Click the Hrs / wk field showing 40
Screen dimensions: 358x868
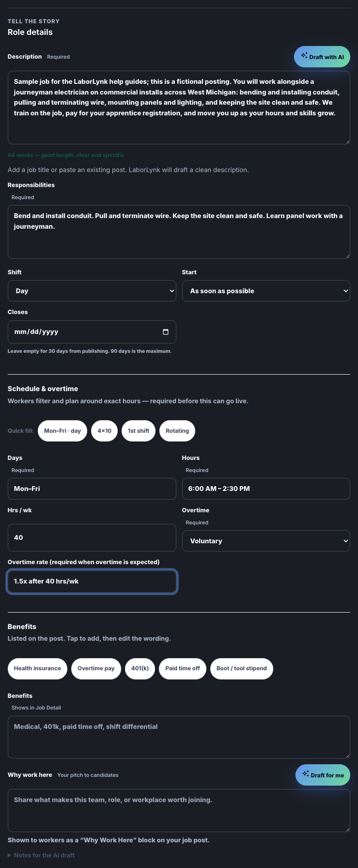92,537
